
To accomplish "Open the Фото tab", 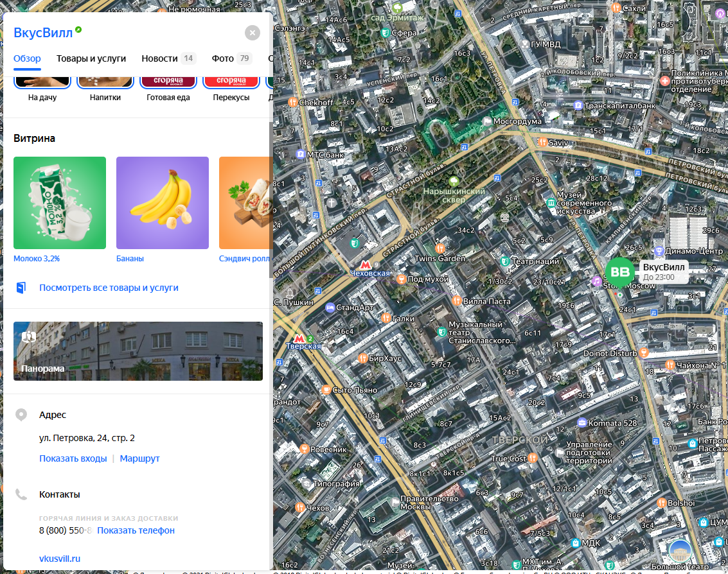I will (x=232, y=58).
